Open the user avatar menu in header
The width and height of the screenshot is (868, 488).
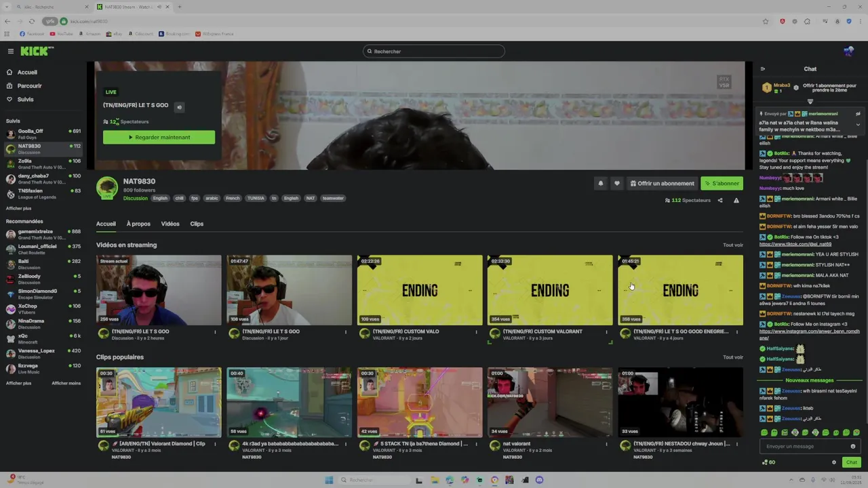point(848,52)
